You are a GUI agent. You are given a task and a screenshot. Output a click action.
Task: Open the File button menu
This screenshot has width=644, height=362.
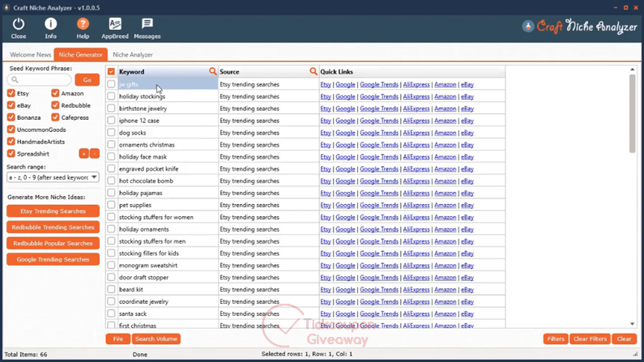118,339
